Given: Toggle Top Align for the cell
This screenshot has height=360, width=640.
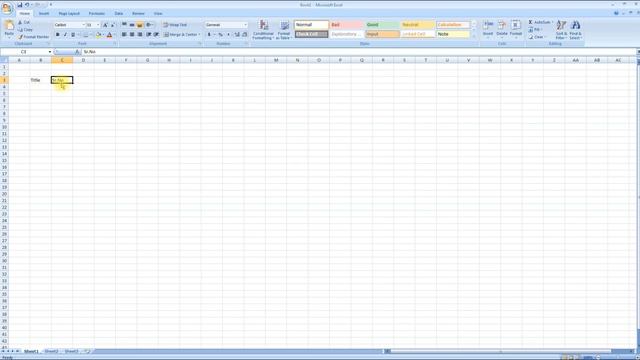Looking at the screenshot, I should click(124, 25).
